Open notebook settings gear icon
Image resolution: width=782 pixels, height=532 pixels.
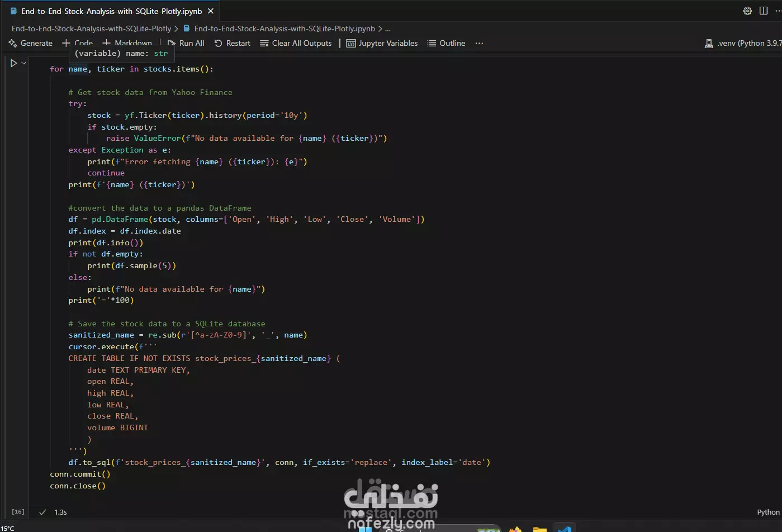[747, 11]
